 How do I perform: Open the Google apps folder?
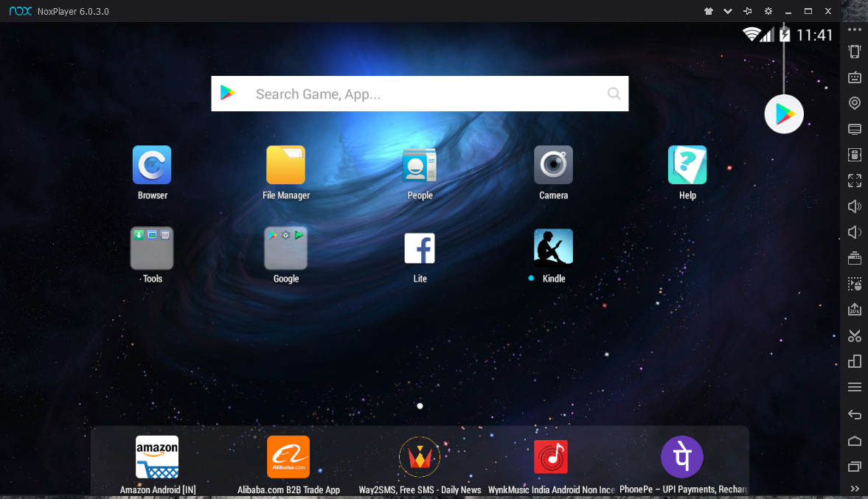[285, 248]
